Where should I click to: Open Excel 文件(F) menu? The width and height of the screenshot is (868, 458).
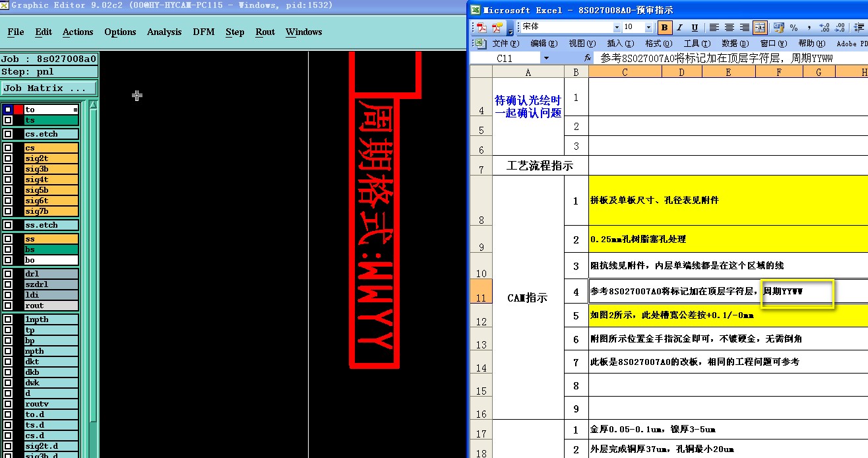(506, 44)
